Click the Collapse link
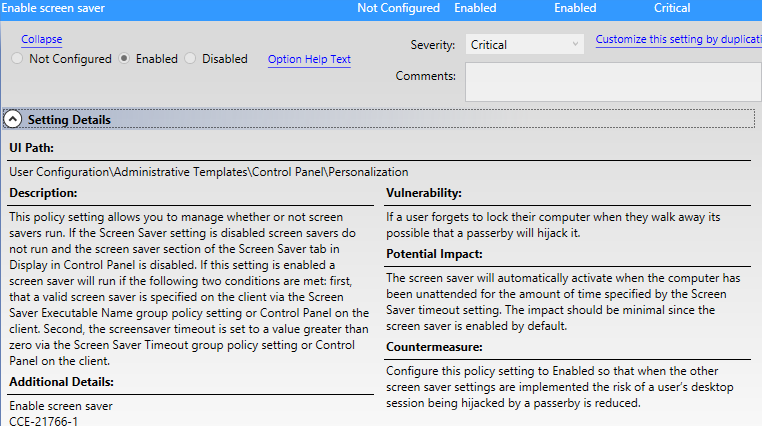 pyautogui.click(x=41, y=40)
